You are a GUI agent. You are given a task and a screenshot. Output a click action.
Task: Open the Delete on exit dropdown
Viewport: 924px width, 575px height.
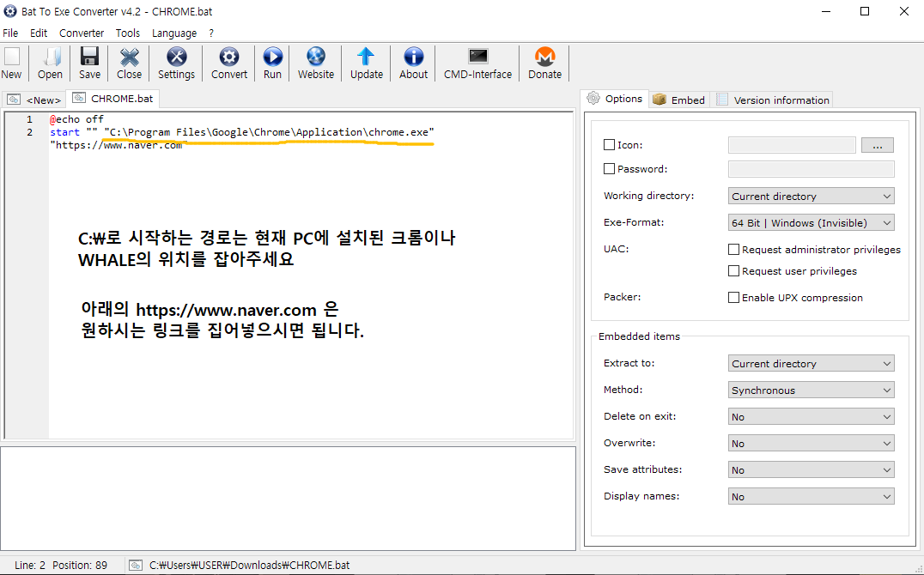pyautogui.click(x=811, y=416)
